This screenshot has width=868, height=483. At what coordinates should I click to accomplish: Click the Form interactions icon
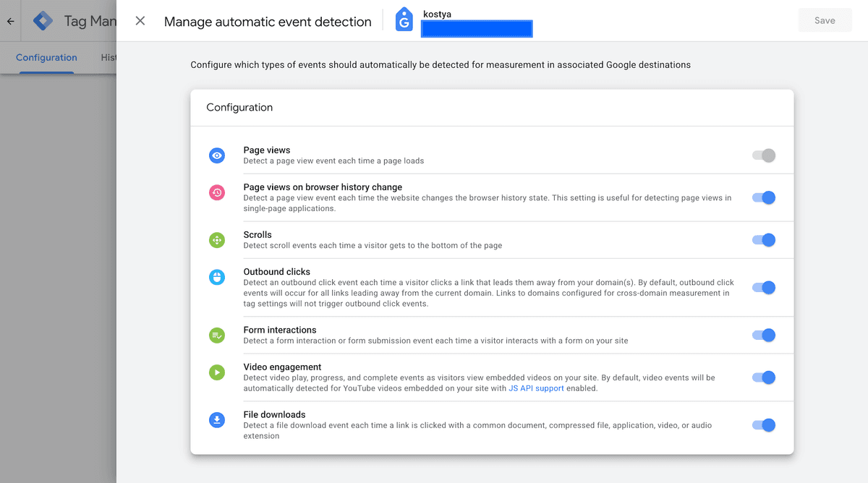[x=217, y=335]
